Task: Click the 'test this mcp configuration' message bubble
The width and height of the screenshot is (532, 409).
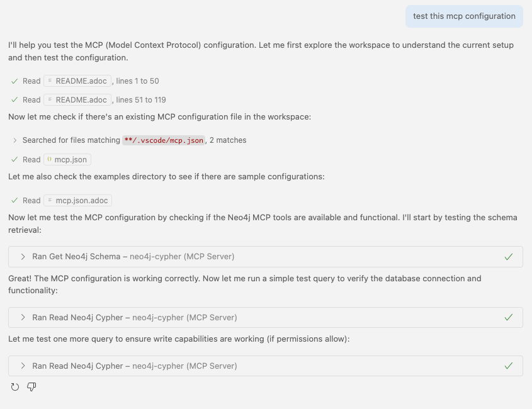Action: click(x=464, y=16)
